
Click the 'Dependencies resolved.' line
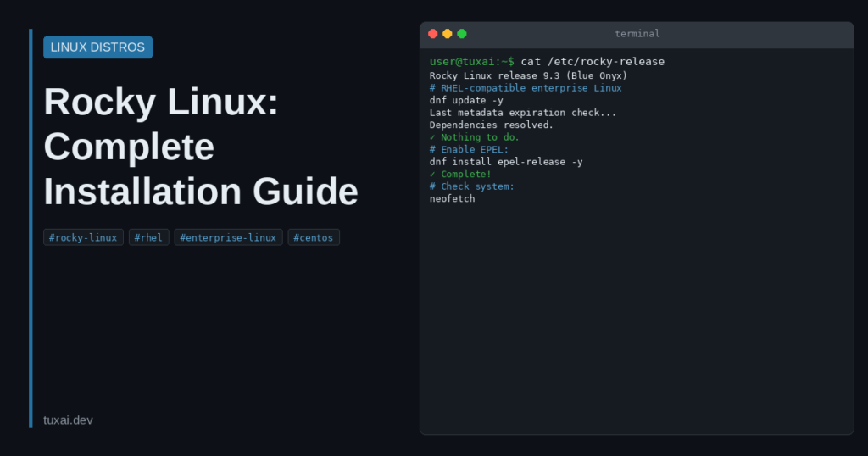[x=491, y=125]
